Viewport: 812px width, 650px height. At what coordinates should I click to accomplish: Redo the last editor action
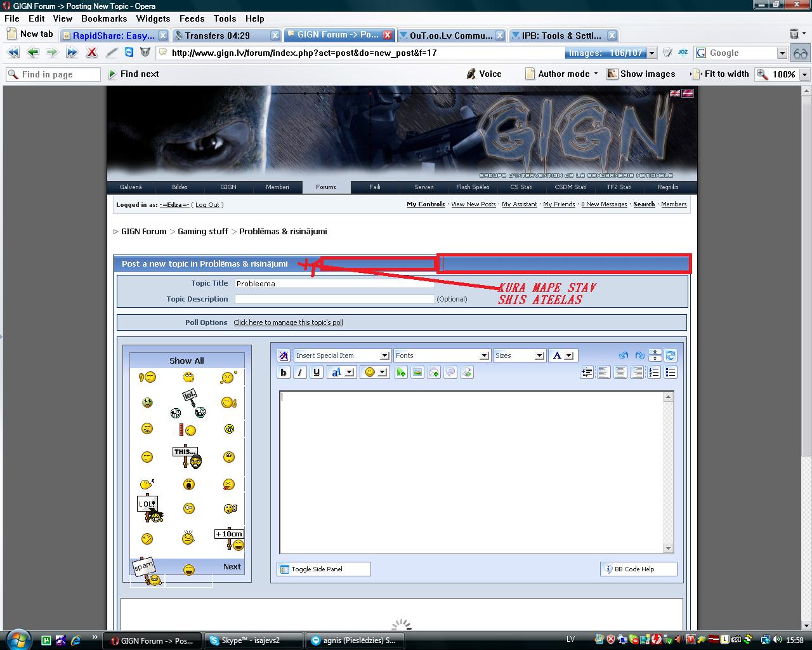tap(639, 355)
